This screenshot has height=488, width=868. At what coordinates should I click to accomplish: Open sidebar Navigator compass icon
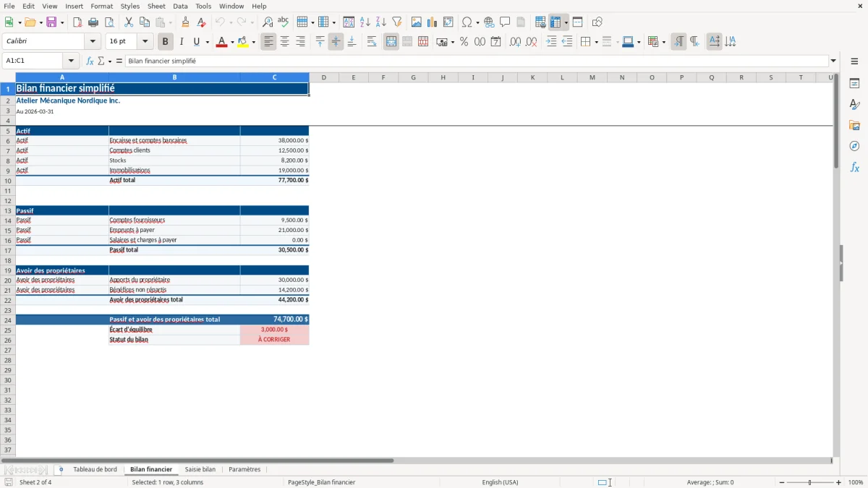[x=854, y=146]
